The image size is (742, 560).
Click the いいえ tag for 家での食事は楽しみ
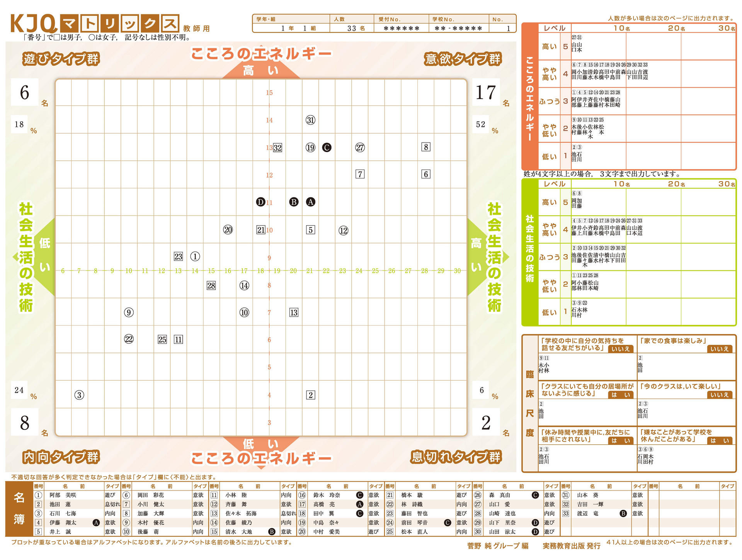(x=719, y=349)
